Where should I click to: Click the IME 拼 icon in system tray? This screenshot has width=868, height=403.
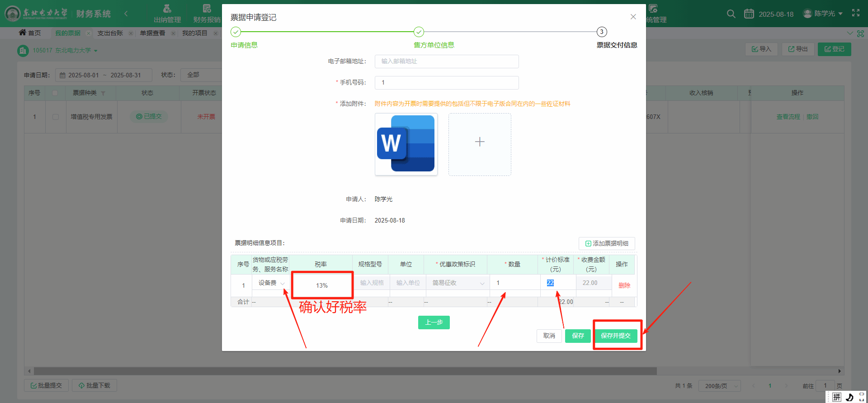tap(837, 397)
